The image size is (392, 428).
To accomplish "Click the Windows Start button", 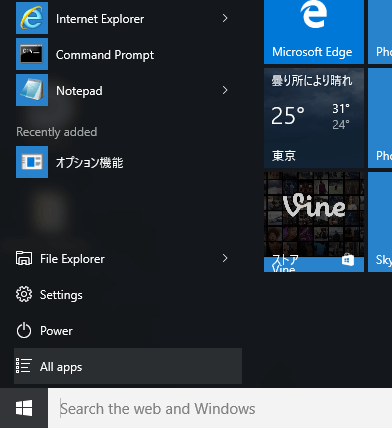I will 24,408.
